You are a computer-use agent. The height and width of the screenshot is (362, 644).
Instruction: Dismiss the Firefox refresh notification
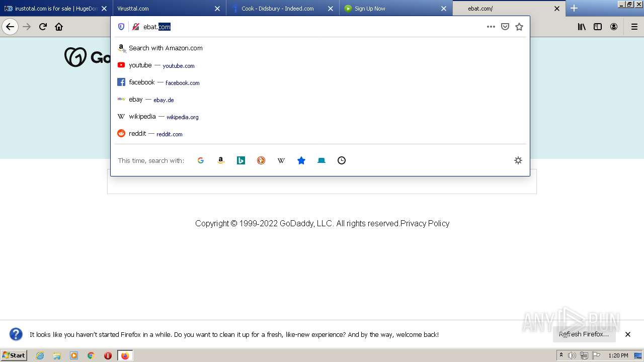click(628, 334)
